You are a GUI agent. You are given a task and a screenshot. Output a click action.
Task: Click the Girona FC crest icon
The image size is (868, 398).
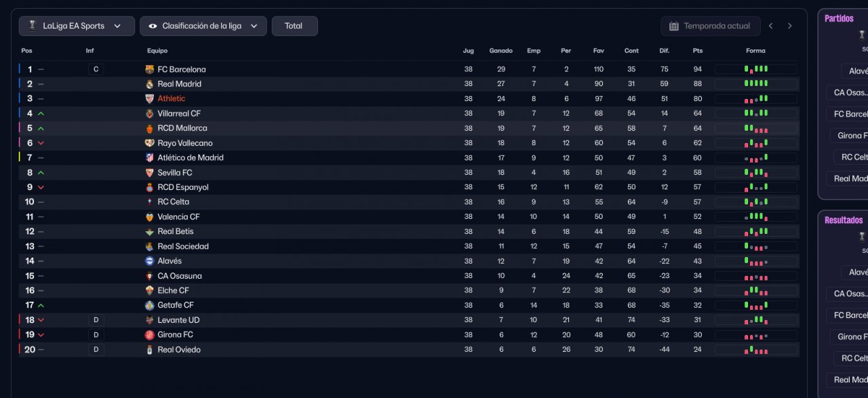pos(150,335)
